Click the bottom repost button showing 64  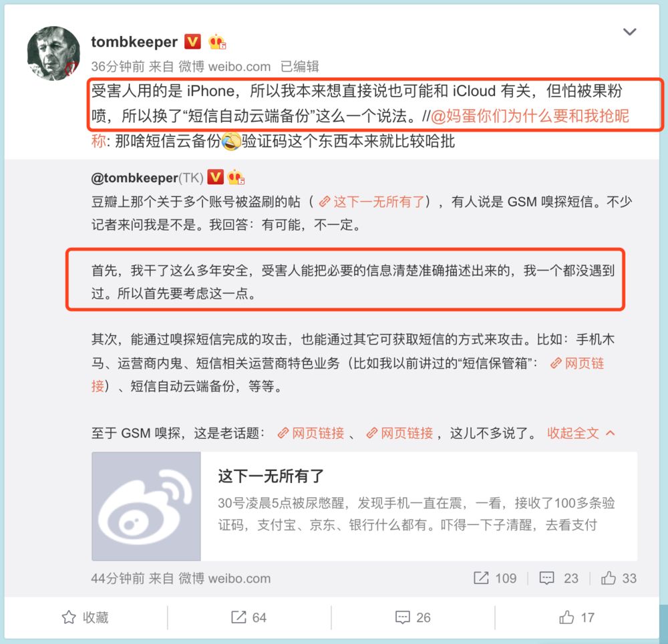click(248, 617)
